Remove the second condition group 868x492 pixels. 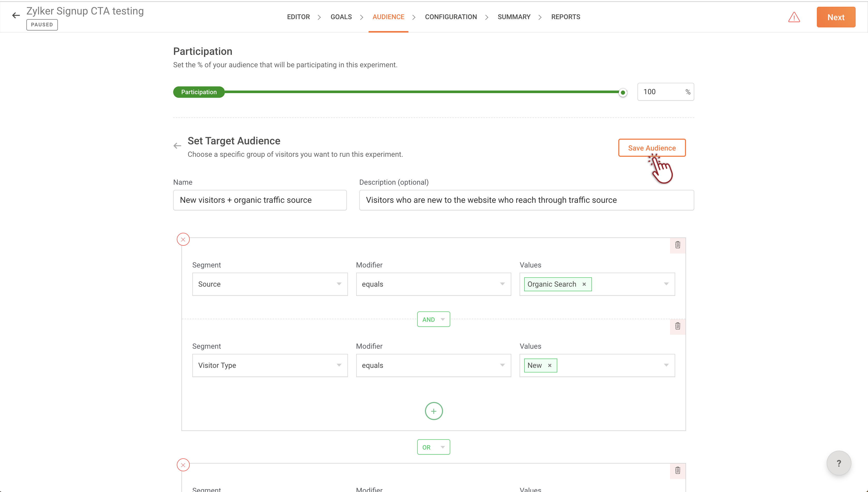(183, 465)
